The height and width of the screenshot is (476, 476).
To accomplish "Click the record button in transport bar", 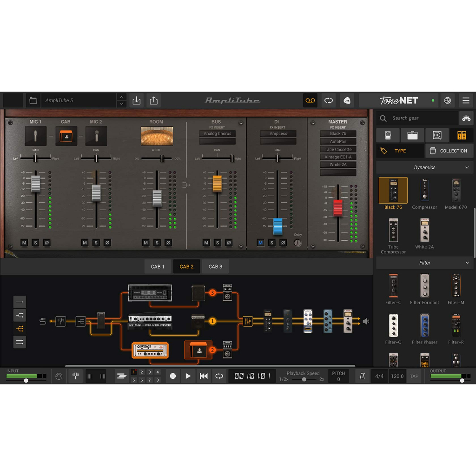I will point(173,376).
